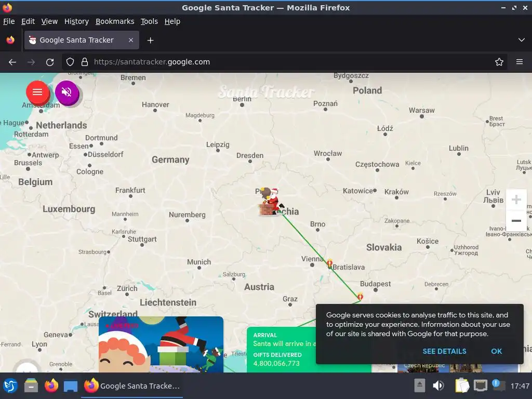532x399 pixels.
Task: Click the 17:47 clock
Action: [520, 386]
